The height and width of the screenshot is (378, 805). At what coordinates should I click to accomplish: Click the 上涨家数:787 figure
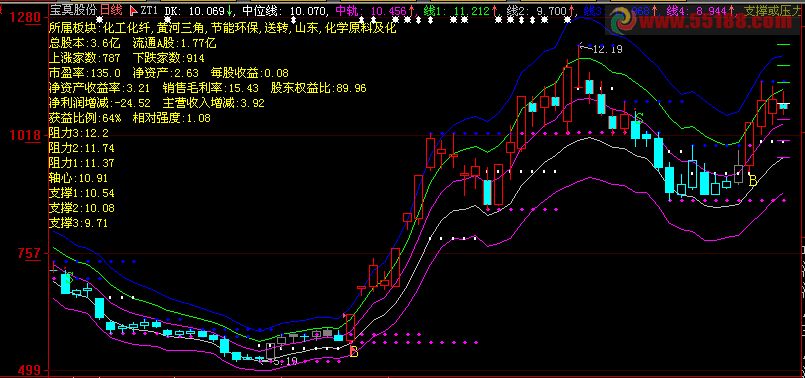(x=85, y=58)
